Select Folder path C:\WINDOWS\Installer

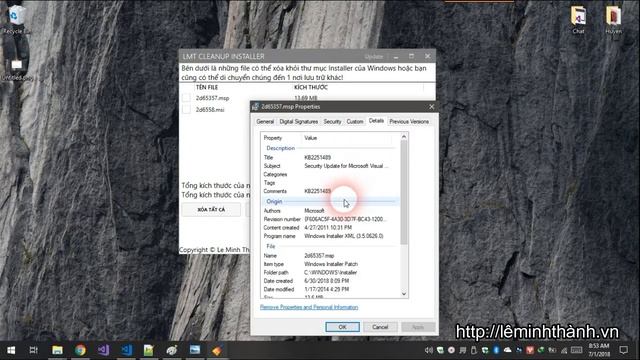[330, 273]
